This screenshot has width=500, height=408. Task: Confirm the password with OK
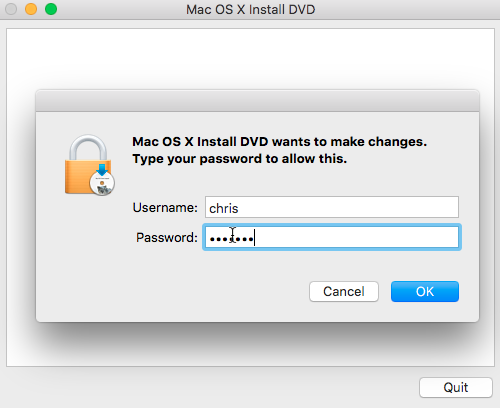tap(425, 292)
